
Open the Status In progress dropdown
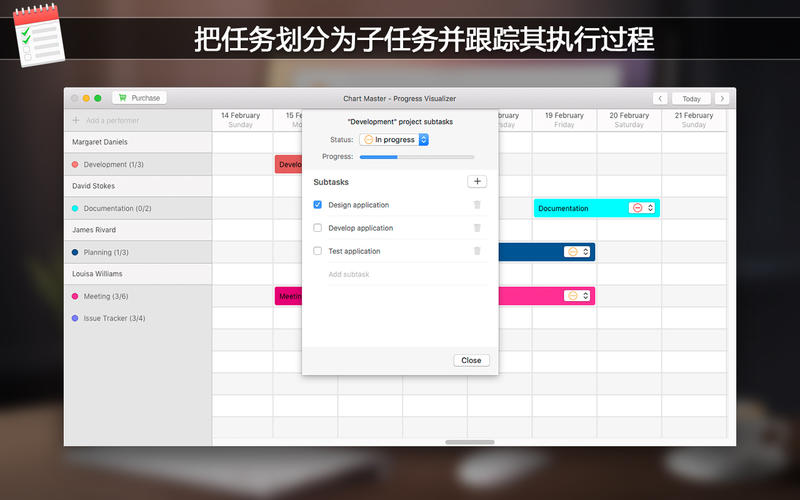tap(394, 139)
